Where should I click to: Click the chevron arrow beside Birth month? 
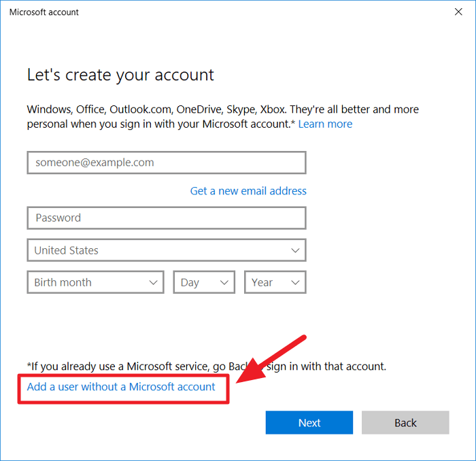[x=153, y=283]
